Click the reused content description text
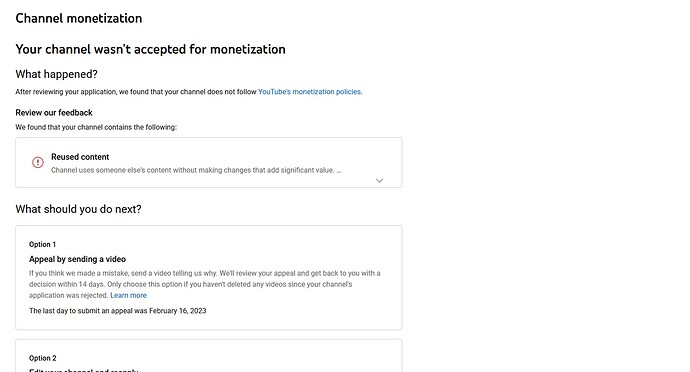Image resolution: width=690 pixels, height=372 pixels. click(196, 170)
